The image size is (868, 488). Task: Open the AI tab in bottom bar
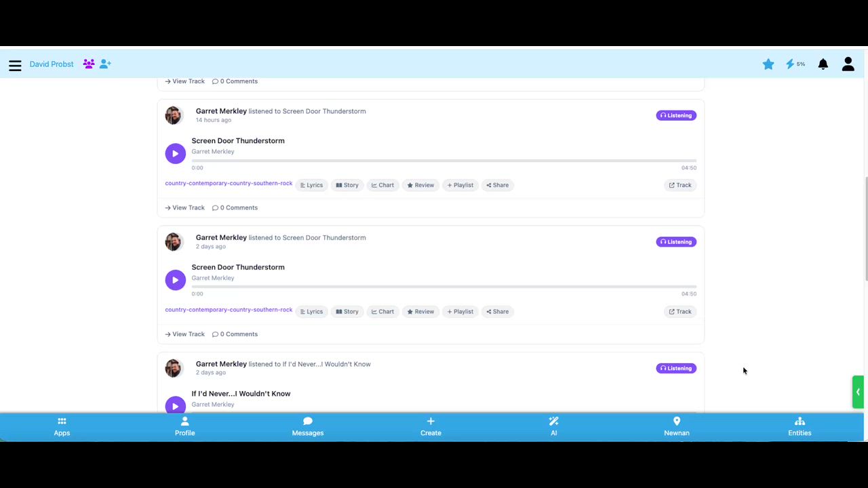tap(554, 427)
